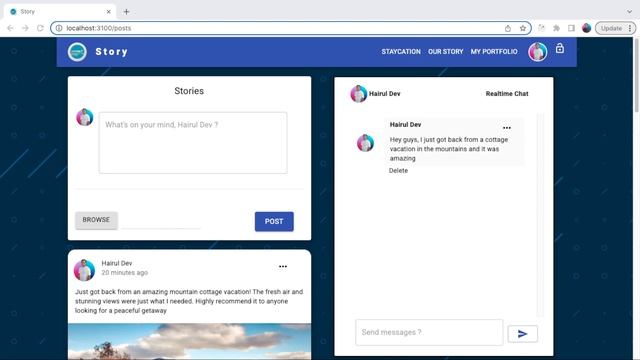Reload the page with refresh icon
640x360 pixels.
40,28
